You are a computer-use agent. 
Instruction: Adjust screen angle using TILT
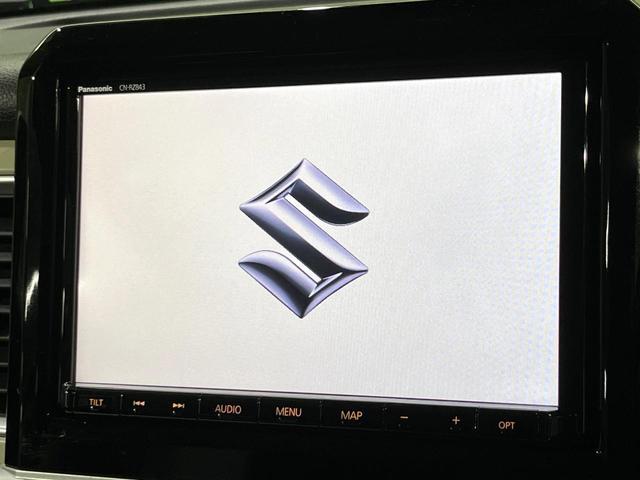[96, 403]
